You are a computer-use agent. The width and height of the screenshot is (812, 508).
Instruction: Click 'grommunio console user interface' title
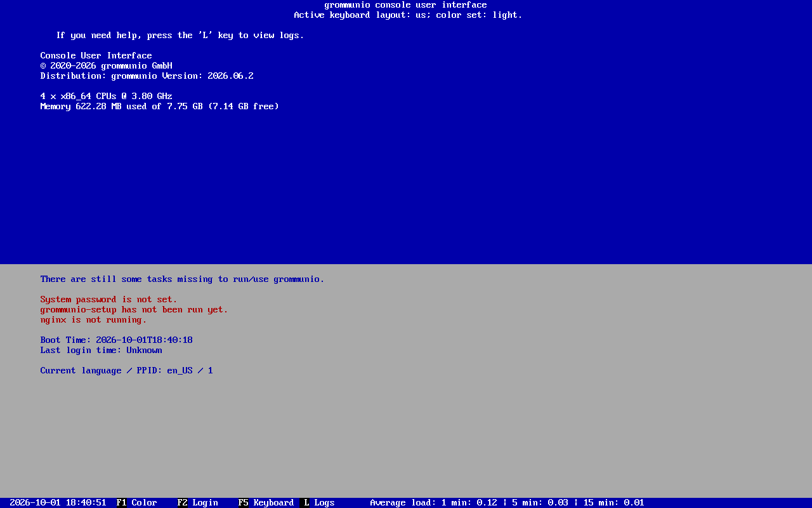pos(406,5)
